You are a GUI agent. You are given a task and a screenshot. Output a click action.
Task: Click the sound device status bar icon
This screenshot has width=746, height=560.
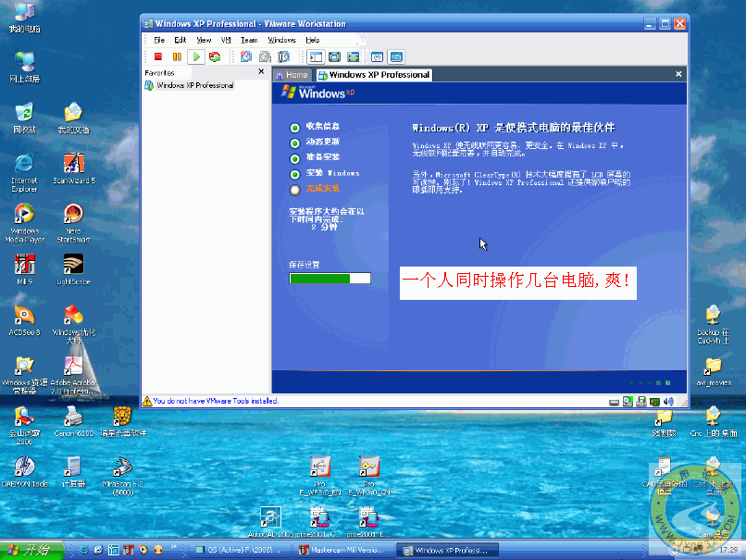[668, 402]
